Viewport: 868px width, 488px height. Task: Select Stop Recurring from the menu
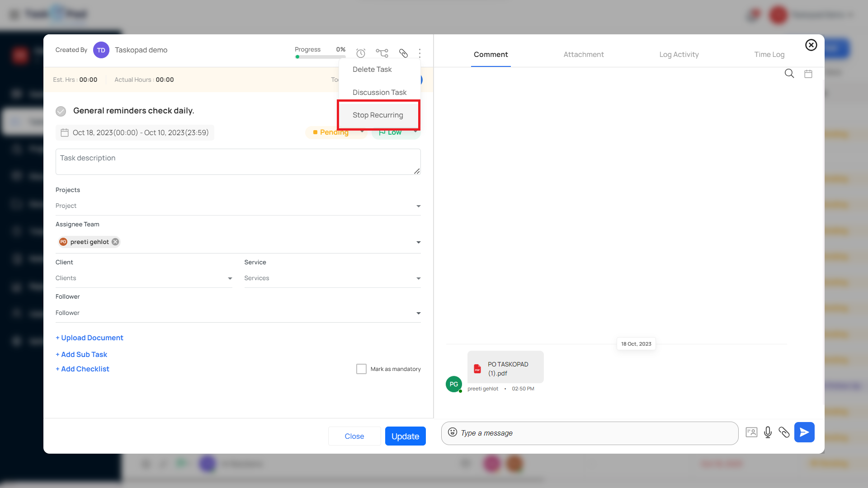378,115
